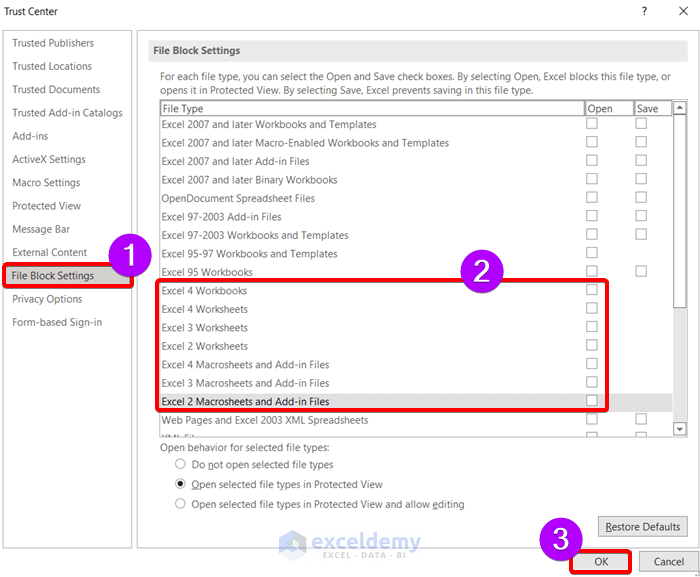Viewport: 700px width, 577px height.
Task: Click the Save column header
Action: (653, 109)
